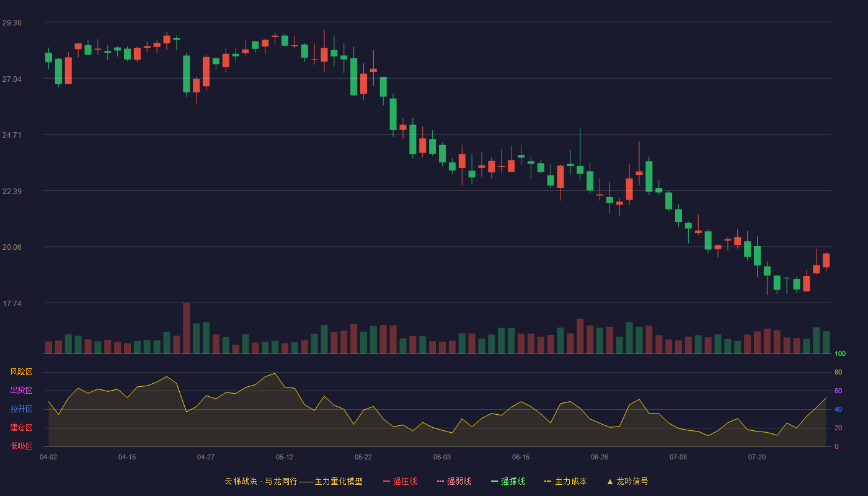Toggle the 强压线 legend series
The image size is (868, 496).
[x=400, y=481]
